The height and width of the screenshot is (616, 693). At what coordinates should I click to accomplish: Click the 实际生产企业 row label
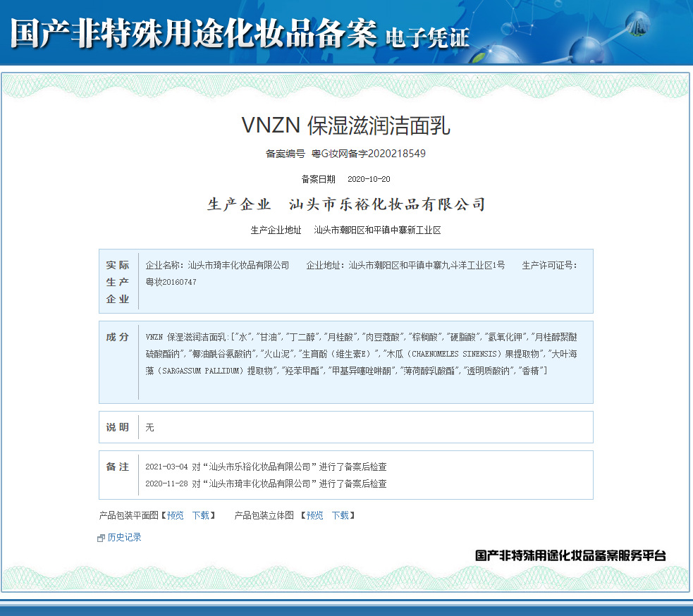click(118, 282)
